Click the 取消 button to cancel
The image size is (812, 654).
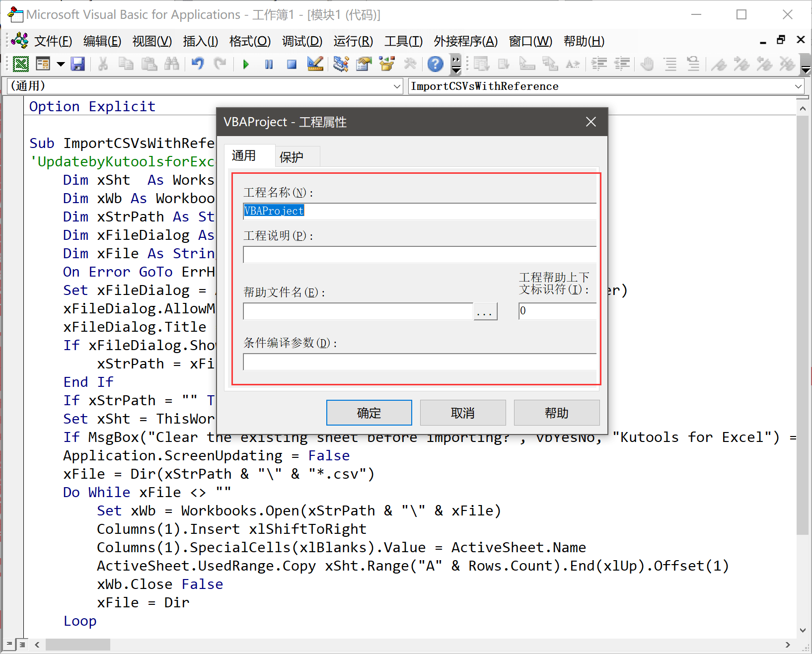point(462,412)
